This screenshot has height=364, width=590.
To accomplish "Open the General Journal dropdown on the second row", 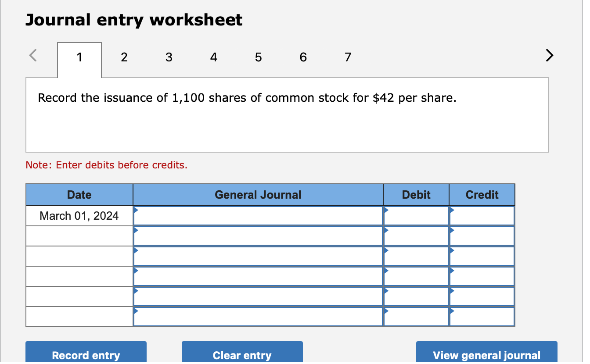I will click(x=137, y=231).
